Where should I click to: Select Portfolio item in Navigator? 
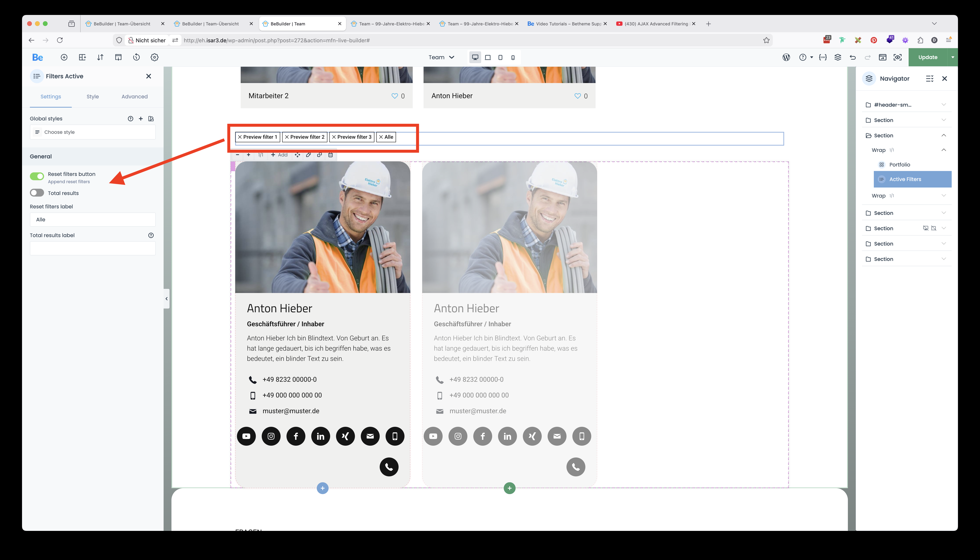[x=899, y=165]
